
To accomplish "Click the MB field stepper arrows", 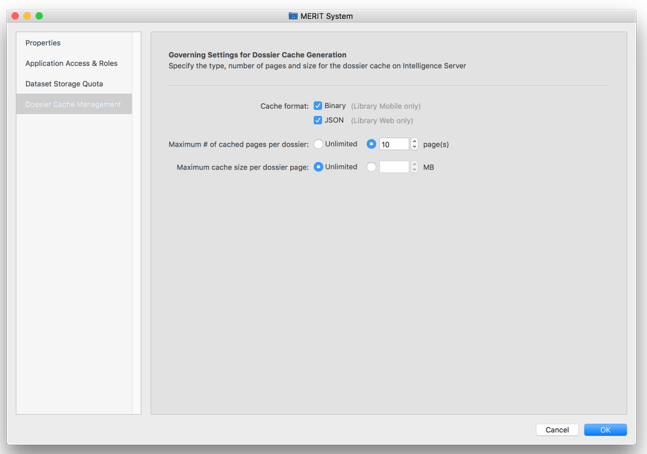I will [x=414, y=167].
